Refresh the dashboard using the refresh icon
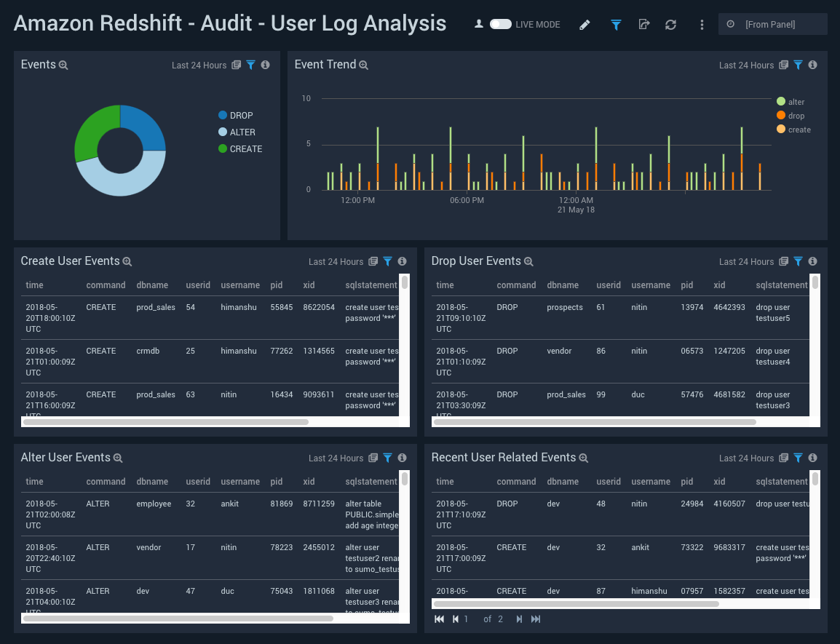 click(670, 24)
